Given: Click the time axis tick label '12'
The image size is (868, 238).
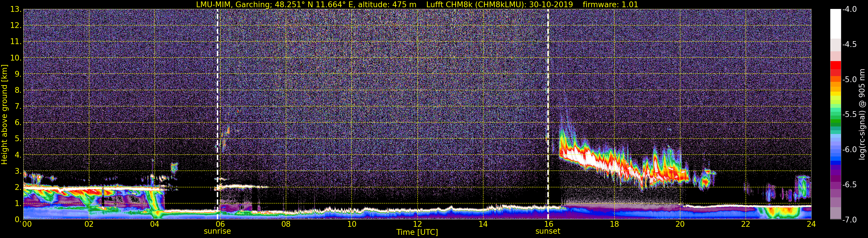Looking at the screenshot, I should [x=417, y=224].
